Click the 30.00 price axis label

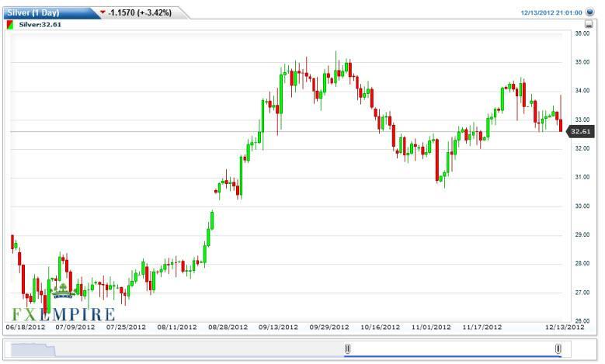point(582,206)
